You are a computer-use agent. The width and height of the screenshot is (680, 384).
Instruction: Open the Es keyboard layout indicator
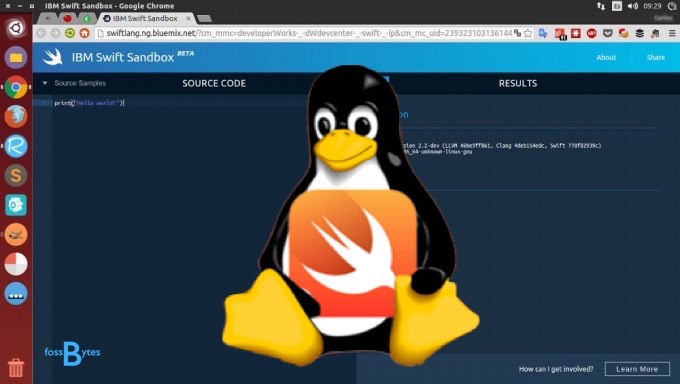click(617, 6)
